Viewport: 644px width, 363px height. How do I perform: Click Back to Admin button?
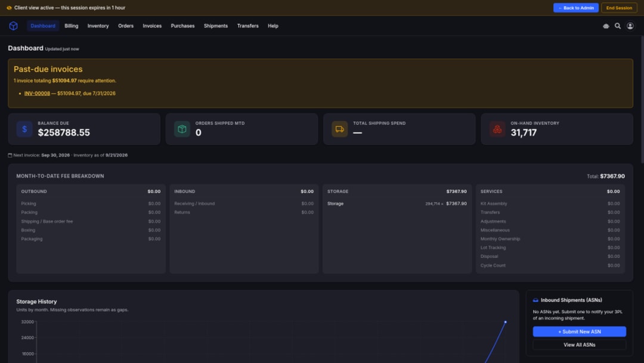pyautogui.click(x=576, y=8)
